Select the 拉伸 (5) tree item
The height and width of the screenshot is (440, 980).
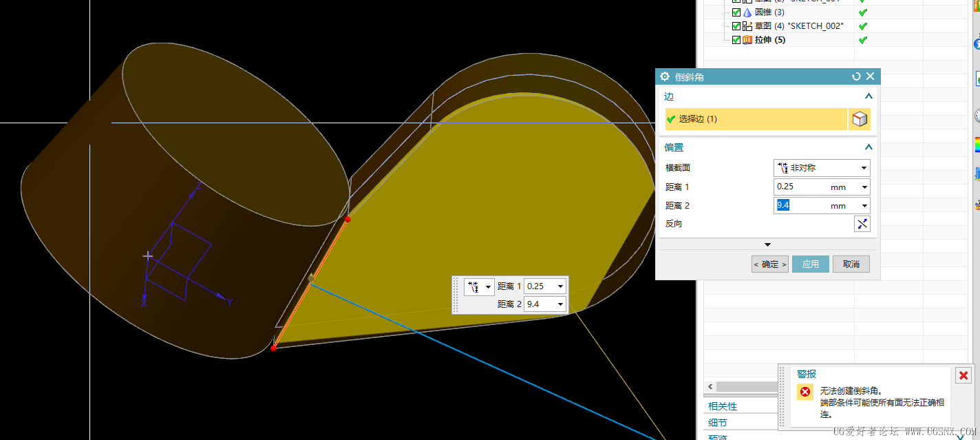(x=770, y=40)
